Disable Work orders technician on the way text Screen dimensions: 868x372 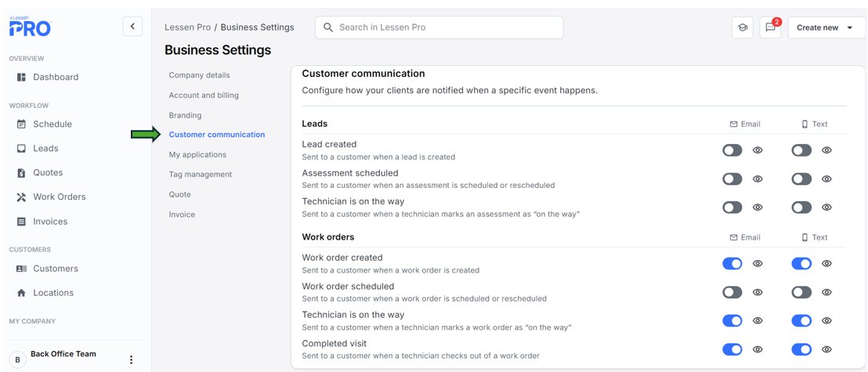(801, 320)
